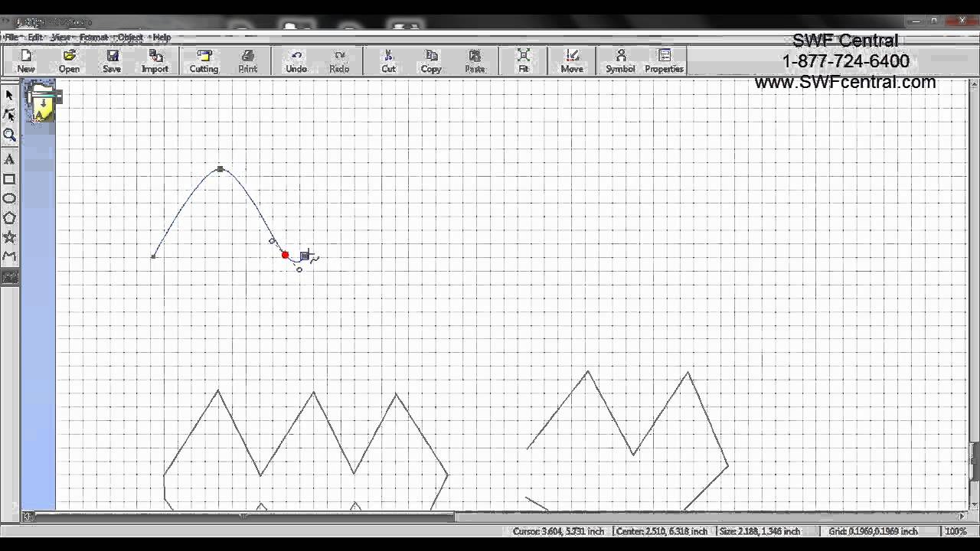Open the Properties panel

pyautogui.click(x=664, y=61)
